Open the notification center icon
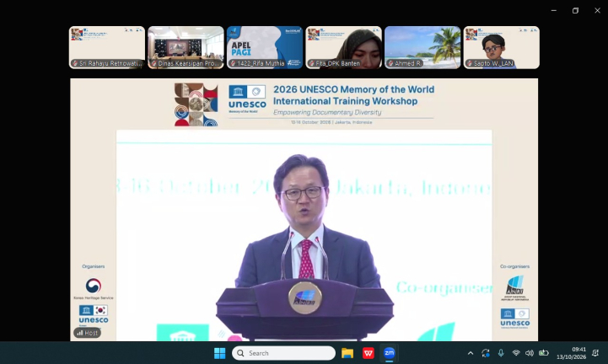Viewport: 608px width, 364px height. (595, 353)
